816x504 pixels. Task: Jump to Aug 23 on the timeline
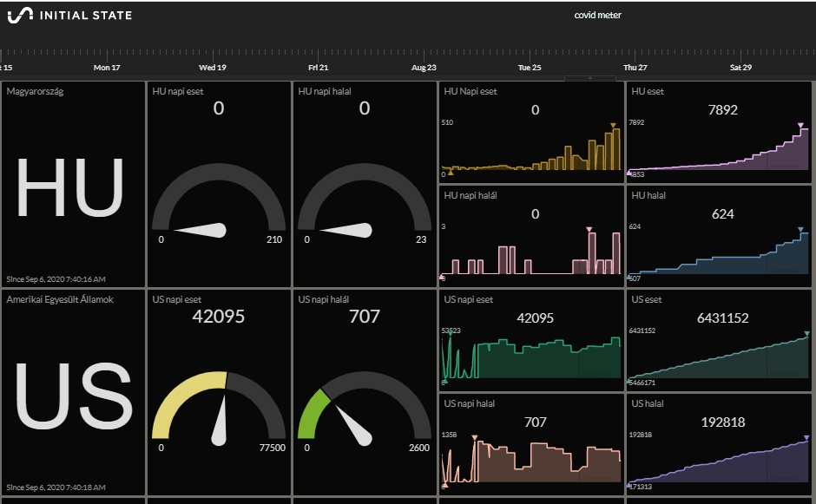coord(424,67)
